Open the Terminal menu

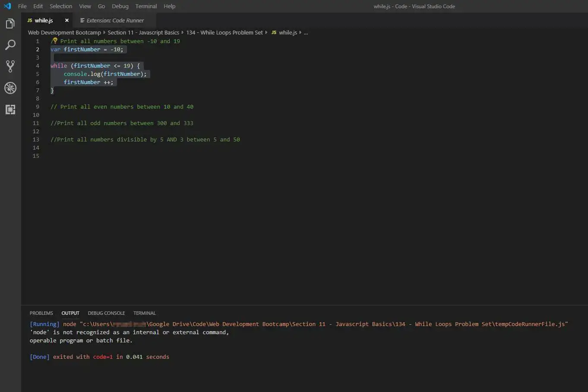146,6
